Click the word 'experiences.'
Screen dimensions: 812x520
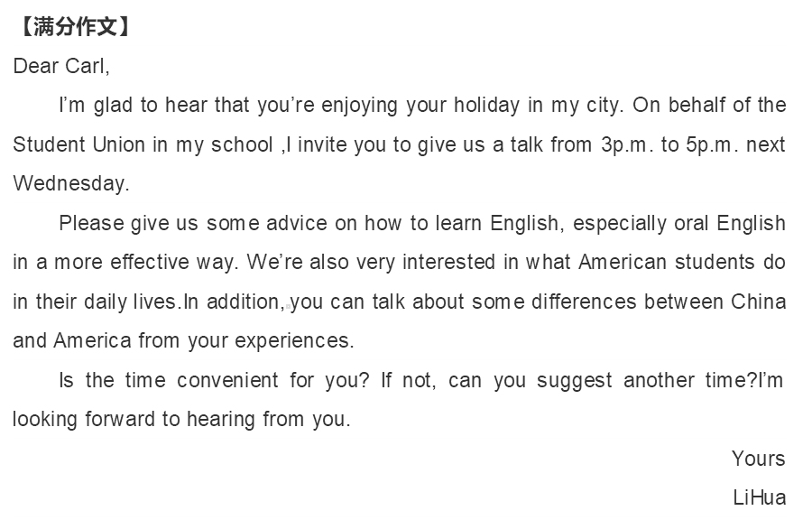[295, 341]
